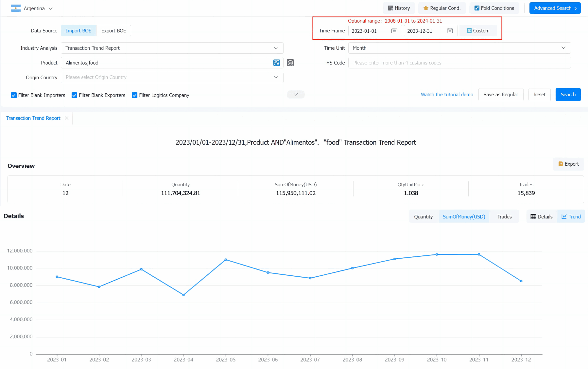Click the search-list icon beside Product field

tap(290, 63)
